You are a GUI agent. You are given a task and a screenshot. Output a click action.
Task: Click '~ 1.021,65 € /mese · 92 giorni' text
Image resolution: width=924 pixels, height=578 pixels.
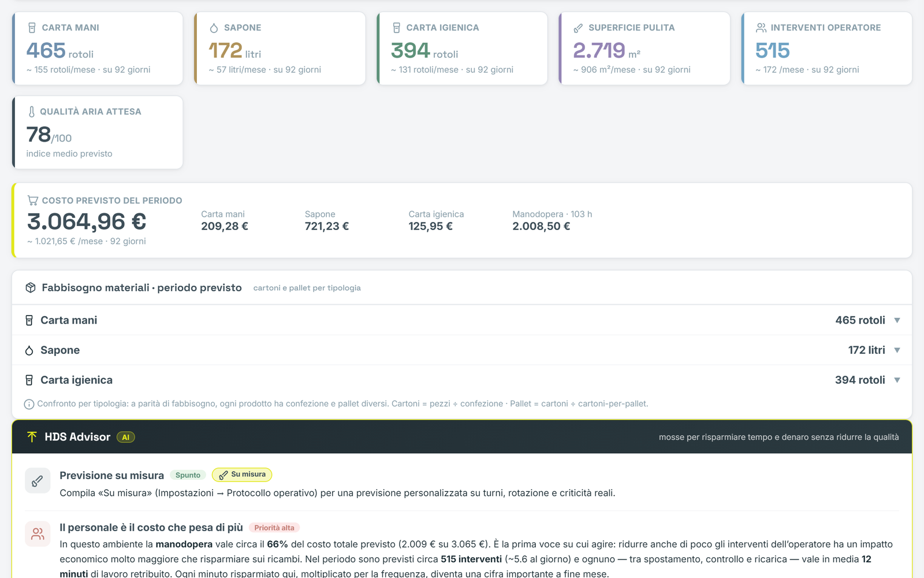click(87, 242)
